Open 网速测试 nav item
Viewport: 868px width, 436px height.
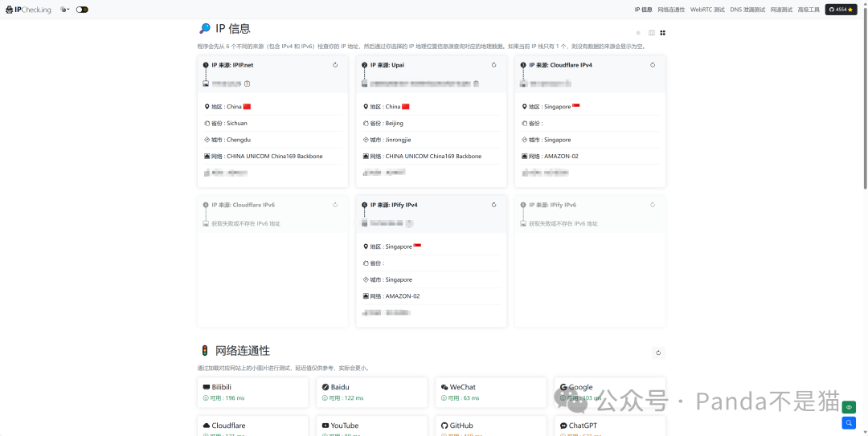click(x=781, y=10)
